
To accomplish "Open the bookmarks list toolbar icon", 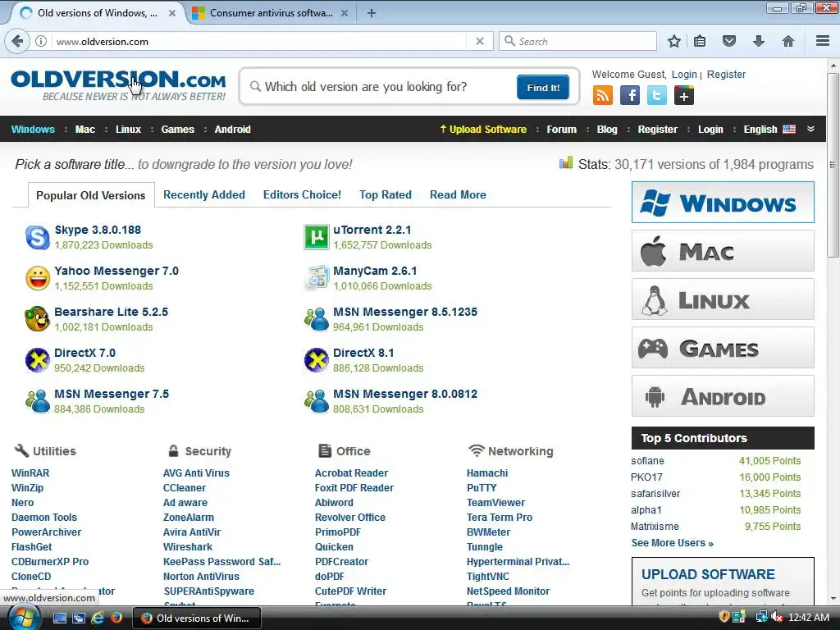I will [700, 41].
